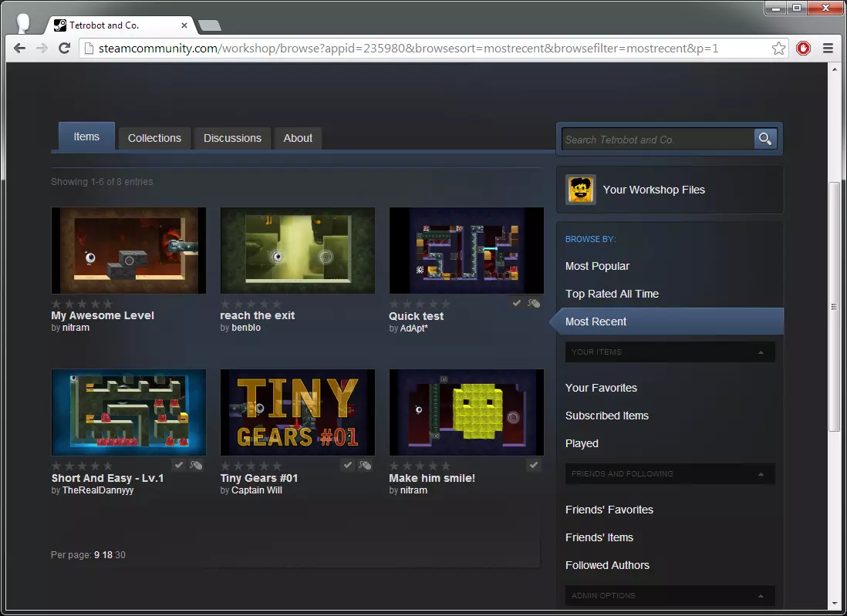Open Your Favorites
Viewport: 847px width, 616px height.
click(601, 388)
